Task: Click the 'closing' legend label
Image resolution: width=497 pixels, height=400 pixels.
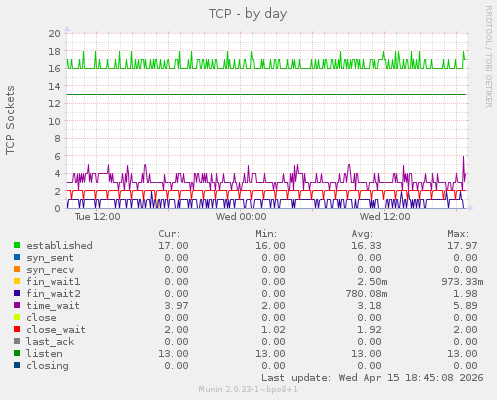Action: 47,366
